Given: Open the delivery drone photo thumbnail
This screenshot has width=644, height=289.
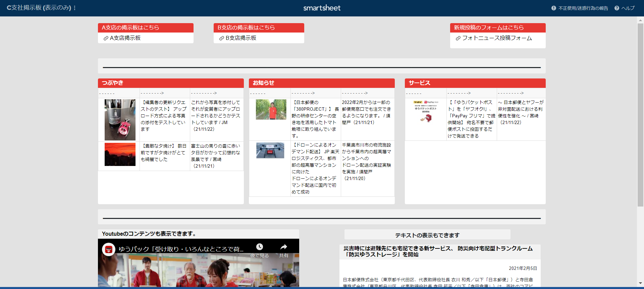Looking at the screenshot, I should click(x=270, y=150).
